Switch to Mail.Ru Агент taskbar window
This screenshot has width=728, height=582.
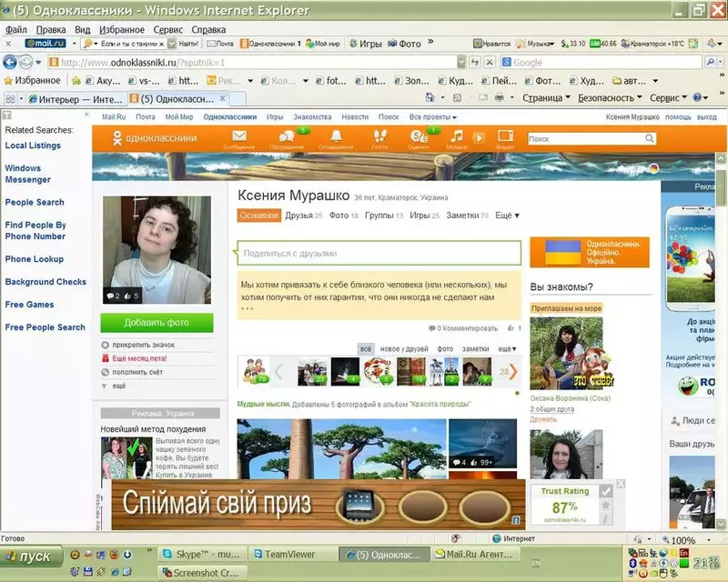tap(474, 554)
